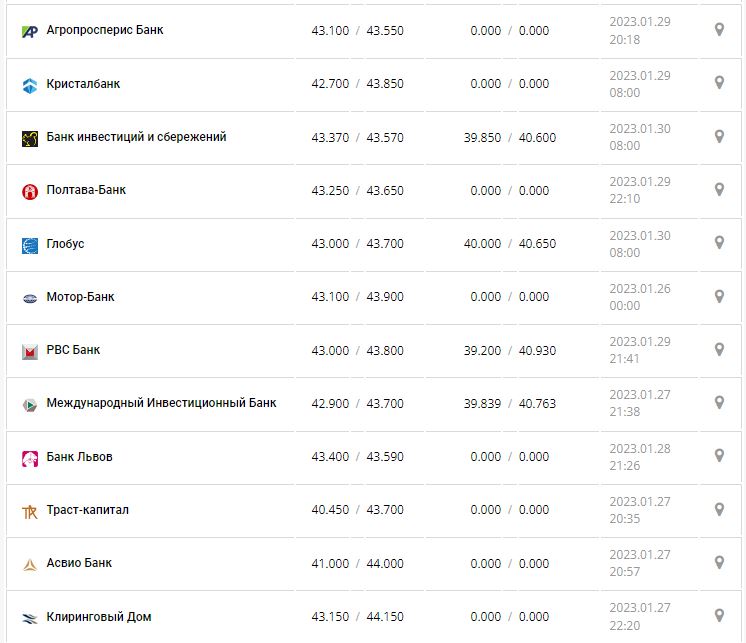Click the Кристалбанк logo icon
Image resolution: width=746 pixels, height=643 pixels.
point(29,85)
